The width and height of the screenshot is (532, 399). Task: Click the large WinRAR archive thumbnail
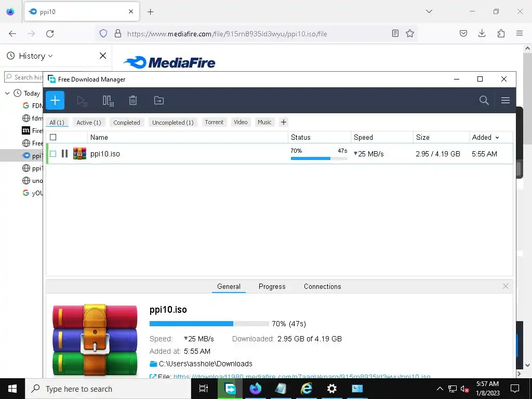click(x=95, y=340)
